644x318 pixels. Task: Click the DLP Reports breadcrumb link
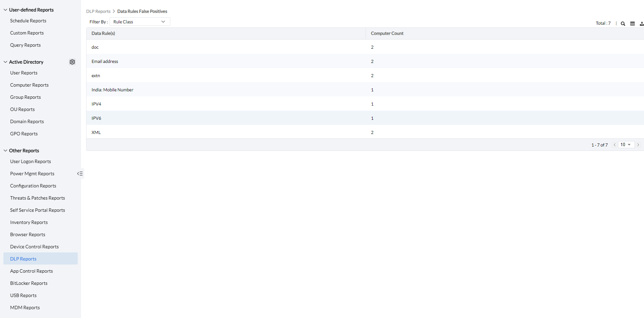click(x=98, y=11)
